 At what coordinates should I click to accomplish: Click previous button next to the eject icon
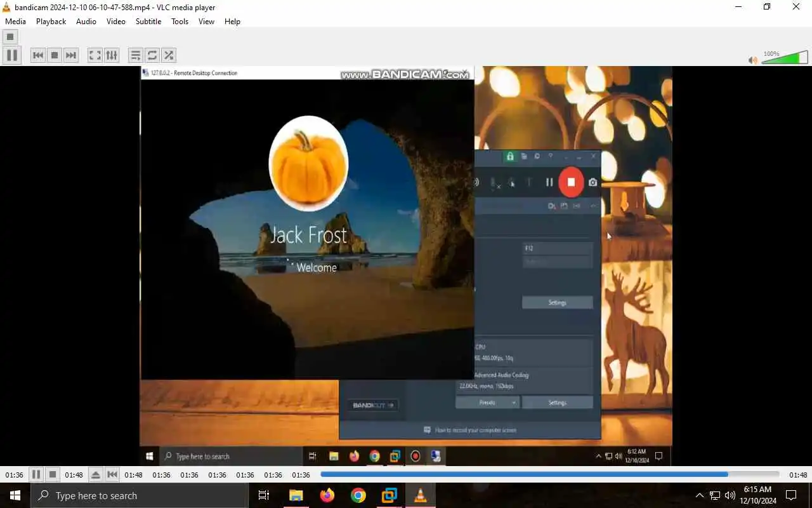tap(112, 474)
